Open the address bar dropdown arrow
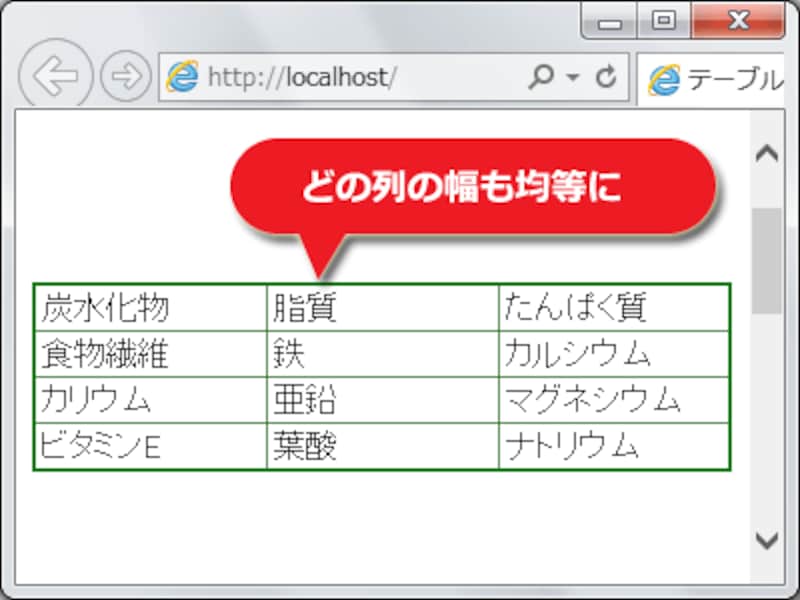The height and width of the screenshot is (600, 800). click(x=573, y=77)
